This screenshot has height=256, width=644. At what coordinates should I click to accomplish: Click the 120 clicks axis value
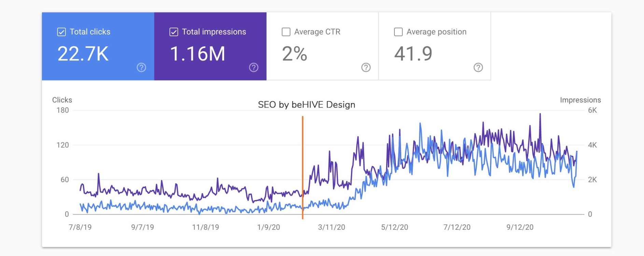coord(63,145)
